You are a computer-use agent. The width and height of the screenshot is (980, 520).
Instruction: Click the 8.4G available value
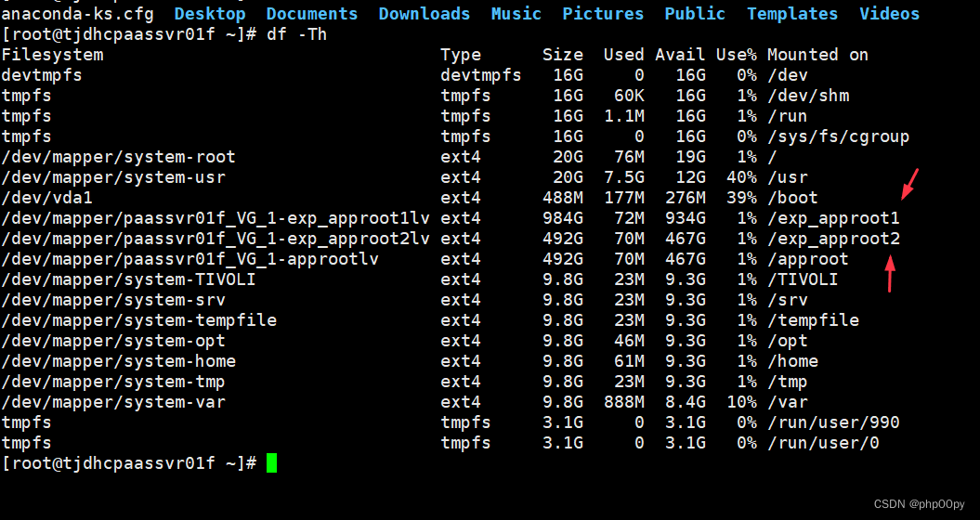point(685,402)
